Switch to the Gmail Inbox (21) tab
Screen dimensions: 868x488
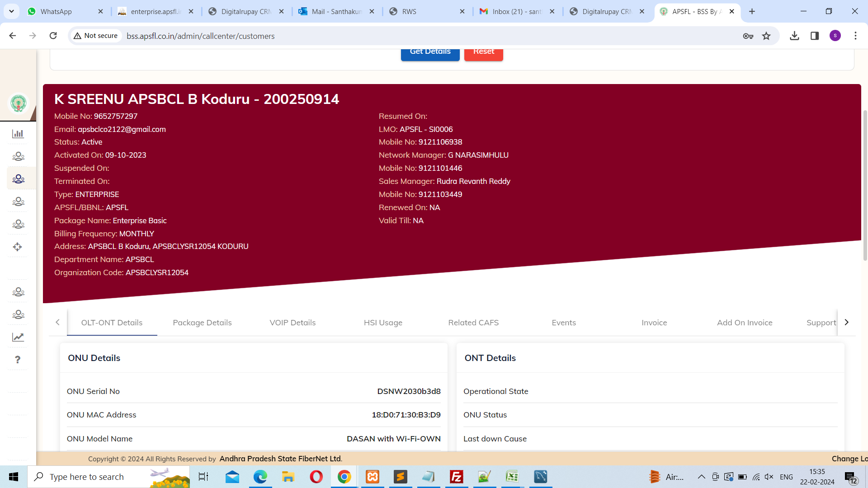point(517,11)
